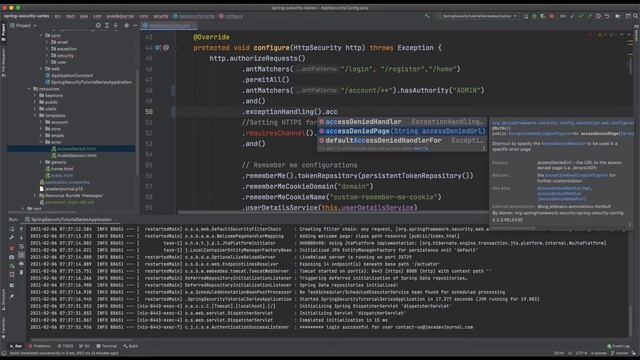This screenshot has height=360, width=640.
Task: Collapse the resources folder
Action: point(29,89)
